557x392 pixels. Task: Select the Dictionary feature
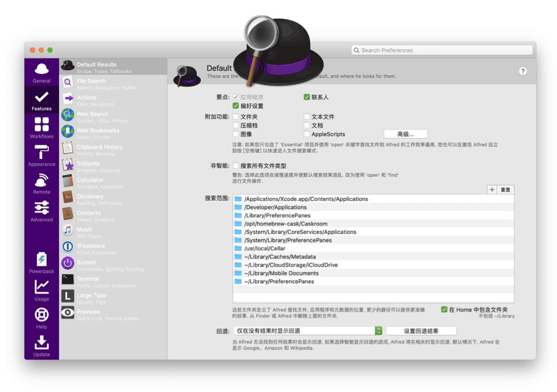click(x=113, y=199)
